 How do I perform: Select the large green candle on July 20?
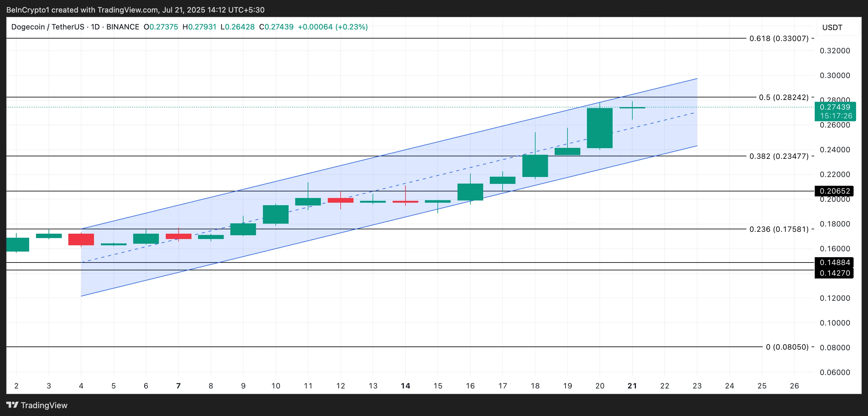tap(599, 128)
